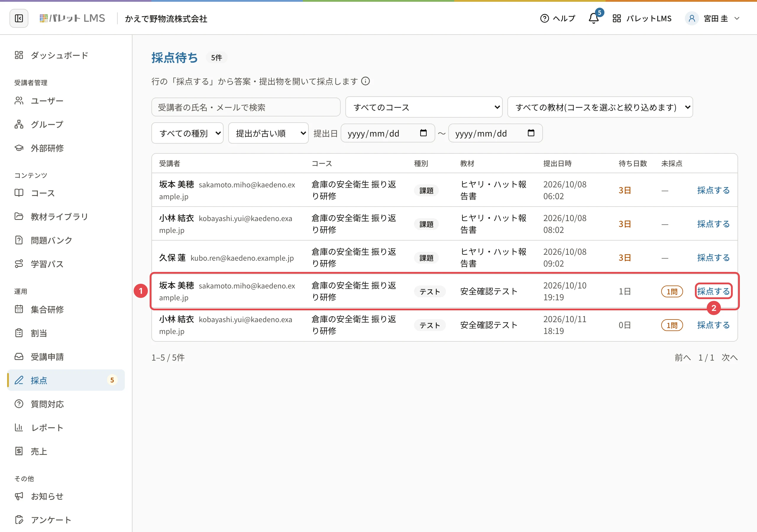This screenshot has height=532, width=757.
Task: Click the 受講申請 inbox icon
Action: tap(19, 357)
